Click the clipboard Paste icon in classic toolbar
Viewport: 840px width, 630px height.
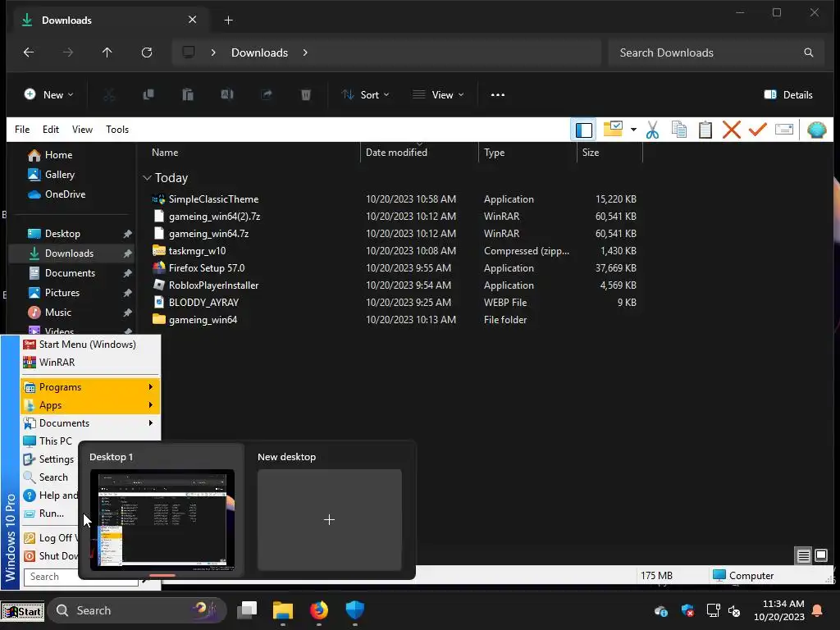pyautogui.click(x=705, y=130)
